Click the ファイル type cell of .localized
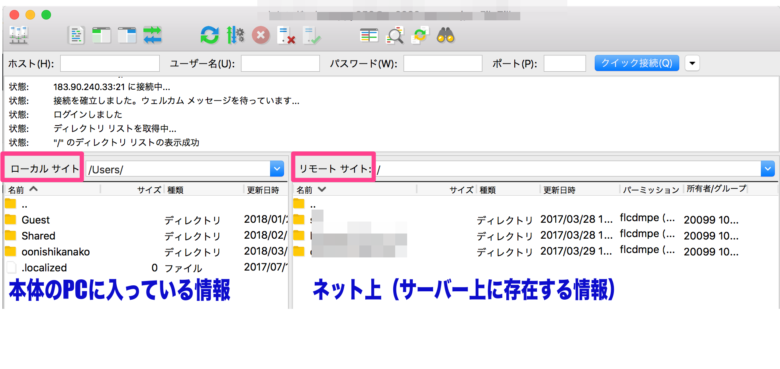780x369 pixels. (x=183, y=269)
